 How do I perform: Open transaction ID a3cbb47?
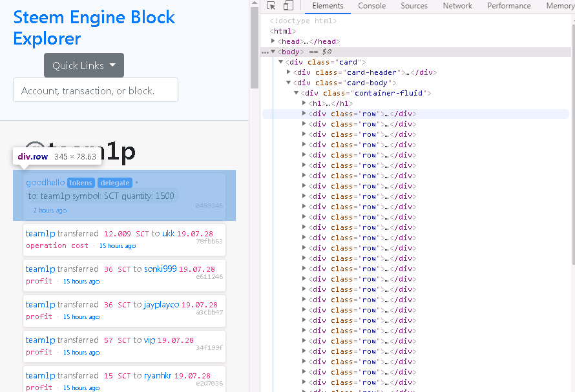209,313
